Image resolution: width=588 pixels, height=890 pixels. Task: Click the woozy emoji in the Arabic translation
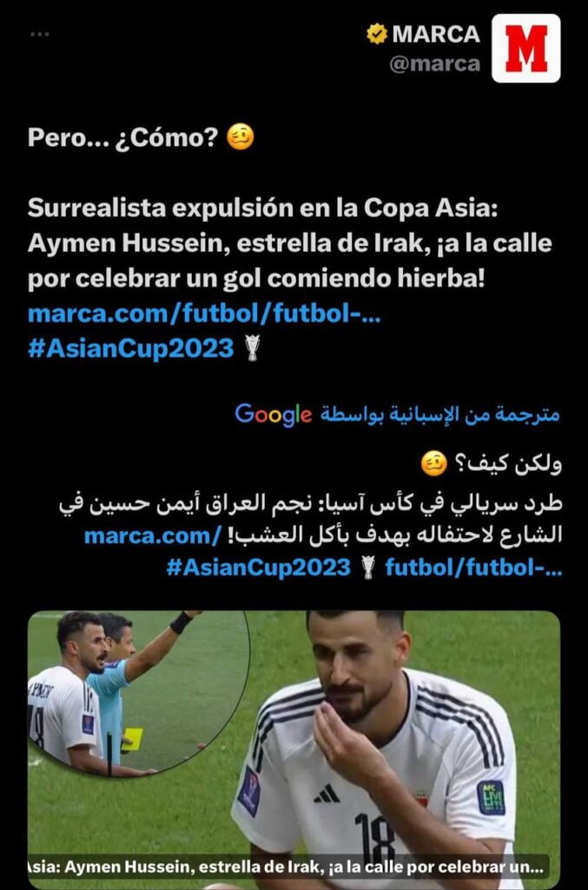(x=433, y=465)
